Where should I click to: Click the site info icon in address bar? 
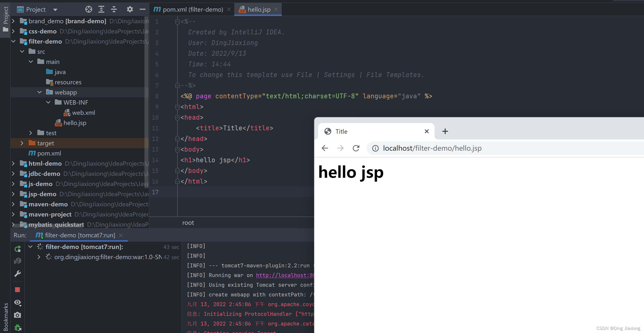coord(375,148)
